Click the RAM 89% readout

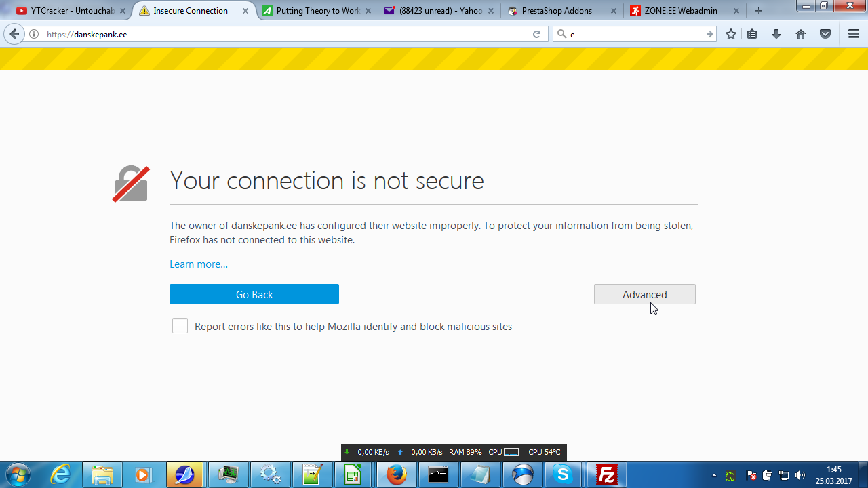coord(465,452)
